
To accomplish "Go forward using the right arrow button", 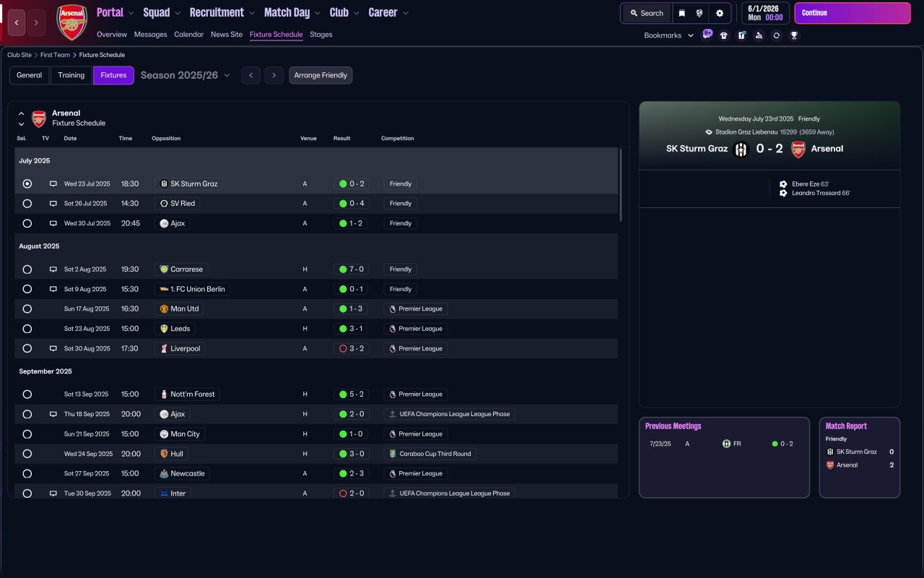I will 36,22.
